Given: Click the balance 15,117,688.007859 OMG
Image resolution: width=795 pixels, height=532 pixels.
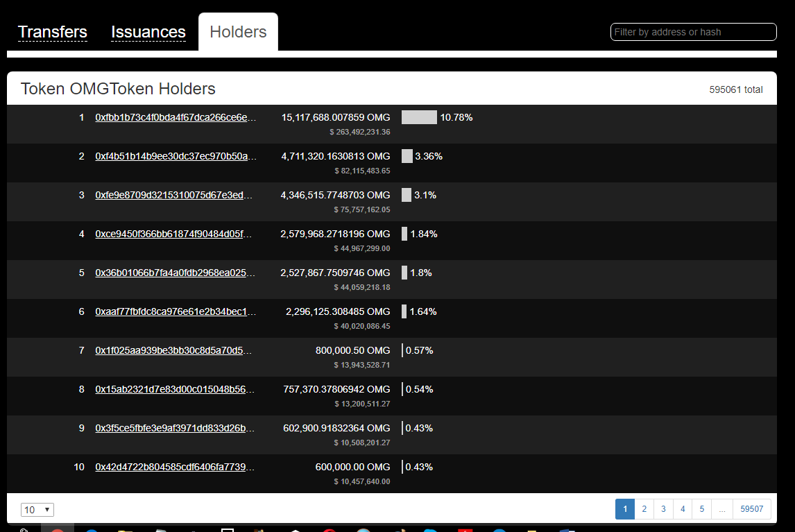Looking at the screenshot, I should 336,118.
